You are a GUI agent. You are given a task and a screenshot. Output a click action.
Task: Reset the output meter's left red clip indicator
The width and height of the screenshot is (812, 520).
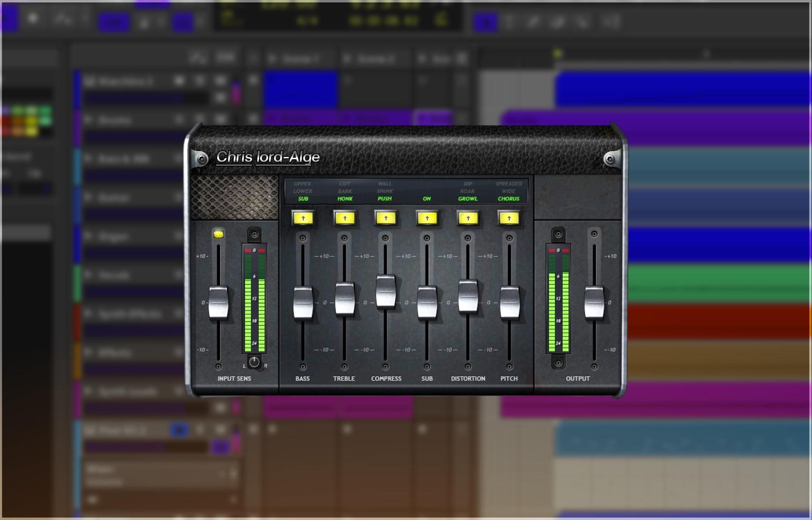551,251
